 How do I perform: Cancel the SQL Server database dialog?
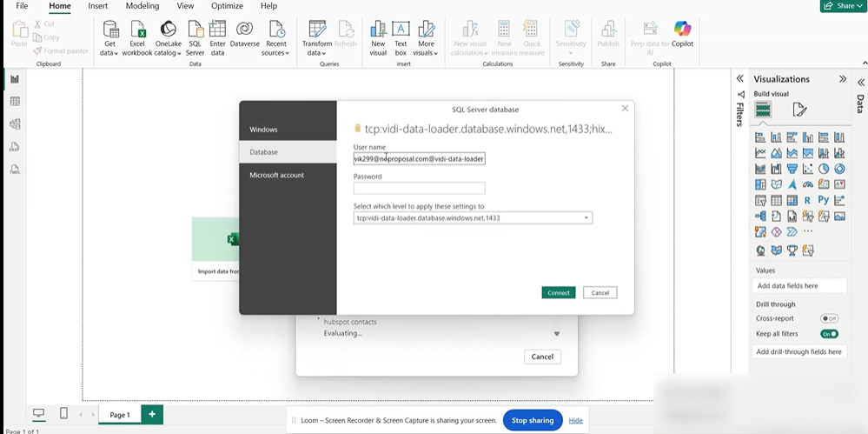[600, 292]
